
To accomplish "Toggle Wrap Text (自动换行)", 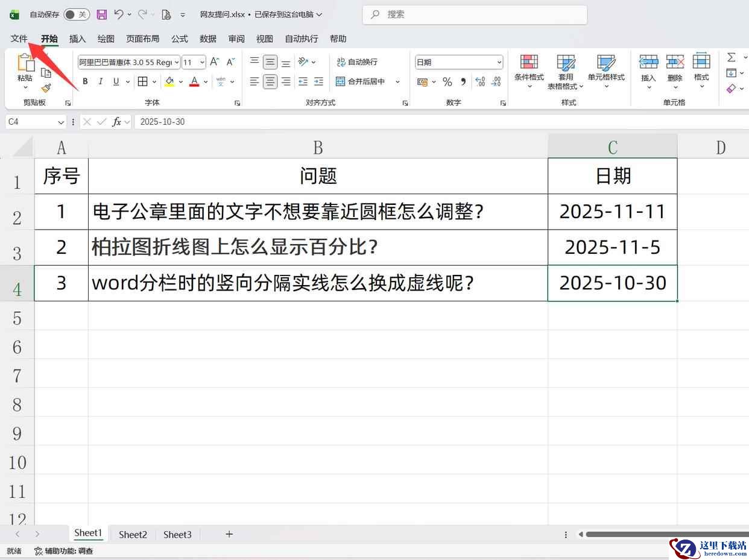I will click(357, 62).
